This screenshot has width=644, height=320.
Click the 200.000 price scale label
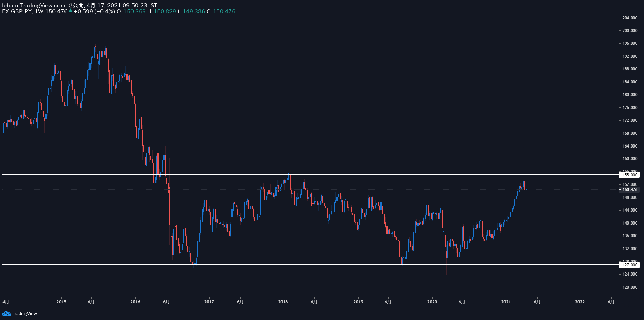pyautogui.click(x=630, y=31)
